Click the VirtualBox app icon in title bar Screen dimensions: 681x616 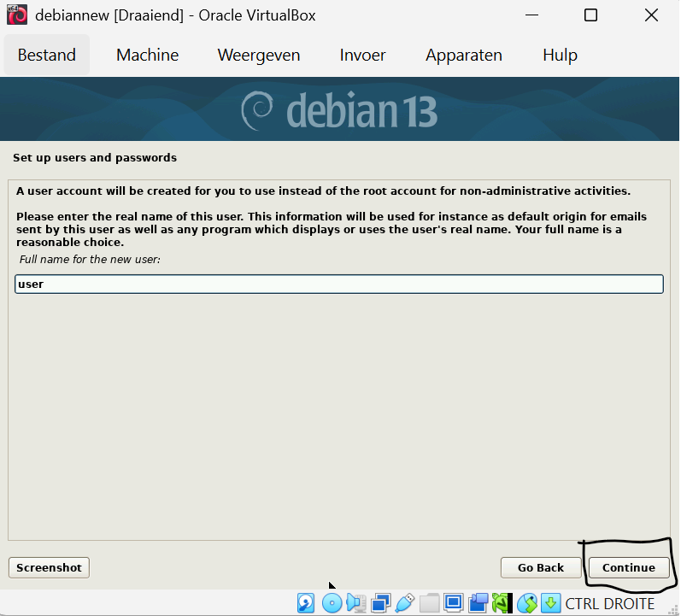click(17, 15)
